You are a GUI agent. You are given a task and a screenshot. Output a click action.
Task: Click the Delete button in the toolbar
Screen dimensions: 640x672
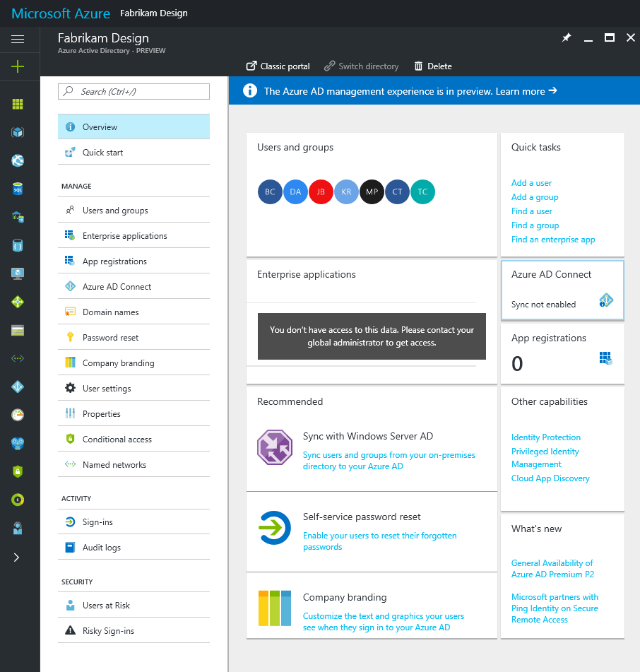pos(433,66)
